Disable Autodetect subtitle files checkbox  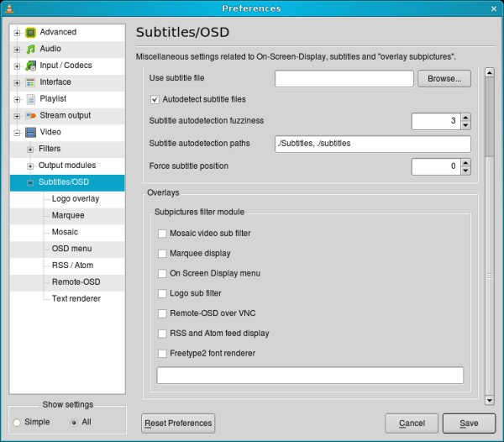pyautogui.click(x=155, y=99)
